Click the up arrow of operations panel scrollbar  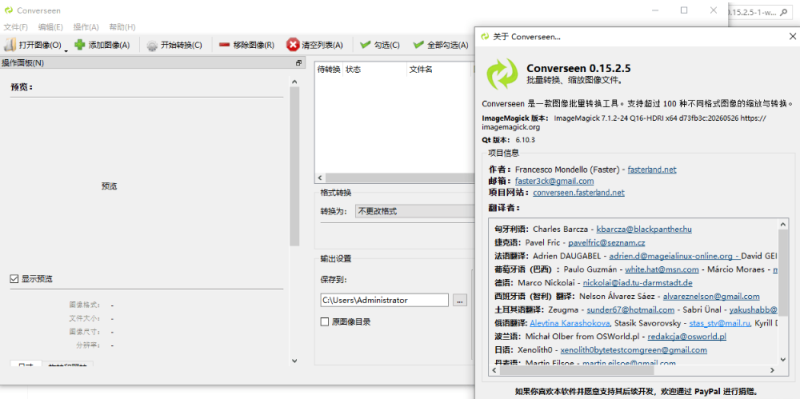coord(294,81)
